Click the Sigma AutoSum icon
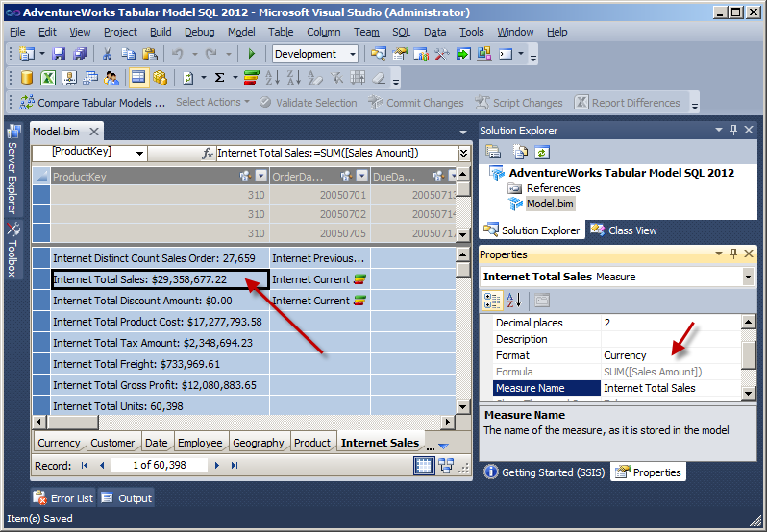Image resolution: width=767 pixels, height=532 pixels. 220,78
